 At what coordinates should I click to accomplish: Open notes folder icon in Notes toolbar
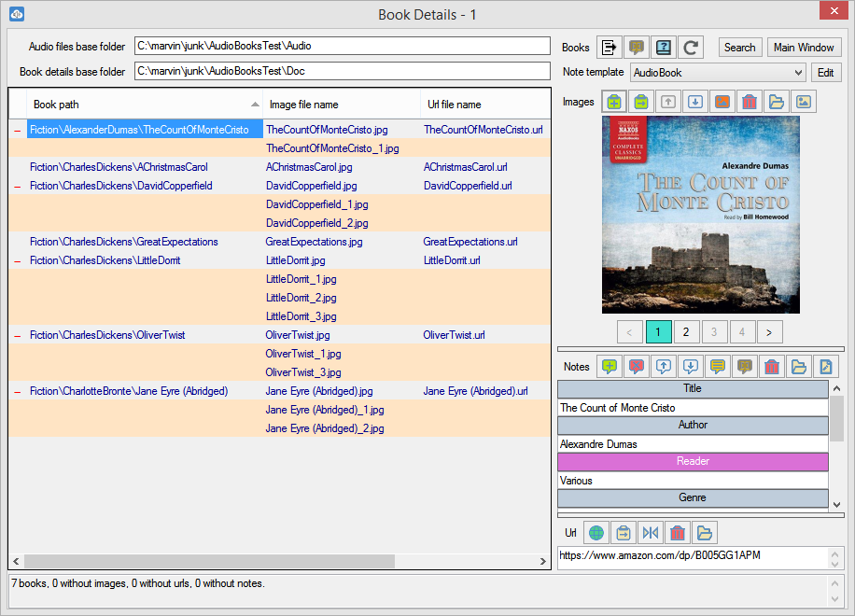tap(799, 366)
